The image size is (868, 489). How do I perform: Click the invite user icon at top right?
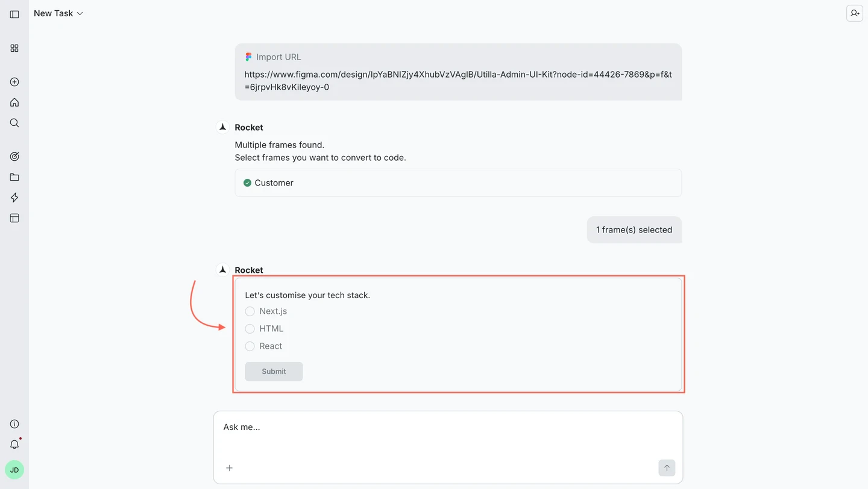click(x=854, y=13)
